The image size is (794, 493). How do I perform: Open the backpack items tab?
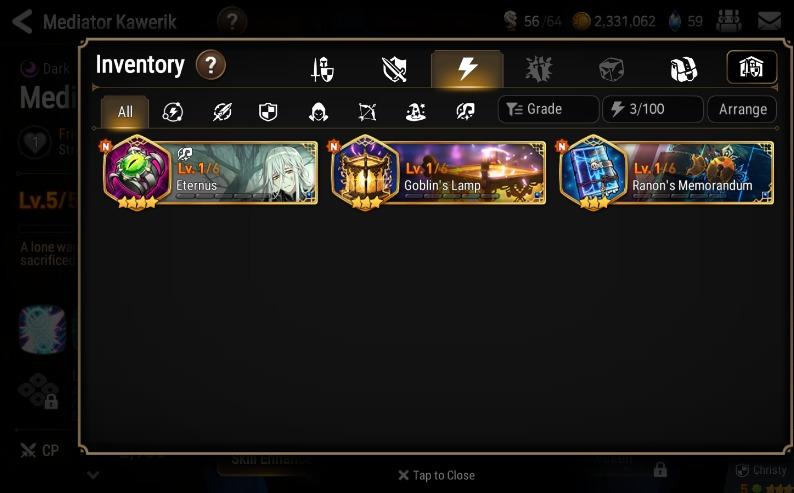pos(683,69)
